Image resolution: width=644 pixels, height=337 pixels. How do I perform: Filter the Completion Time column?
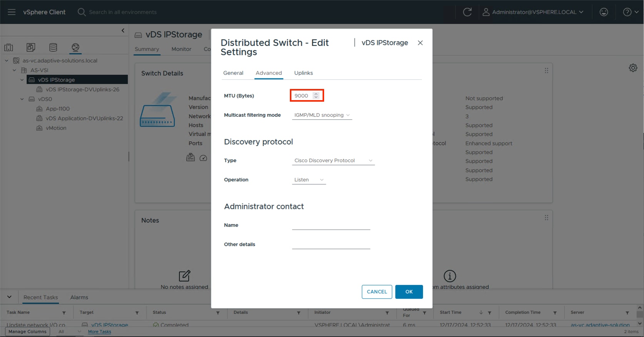click(555, 313)
